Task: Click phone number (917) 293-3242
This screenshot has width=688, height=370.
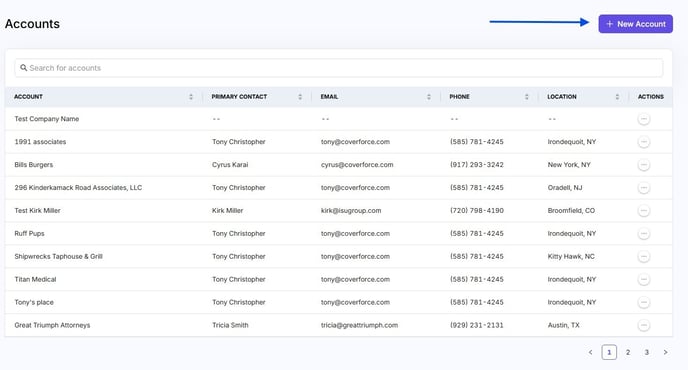Action: [x=477, y=165]
